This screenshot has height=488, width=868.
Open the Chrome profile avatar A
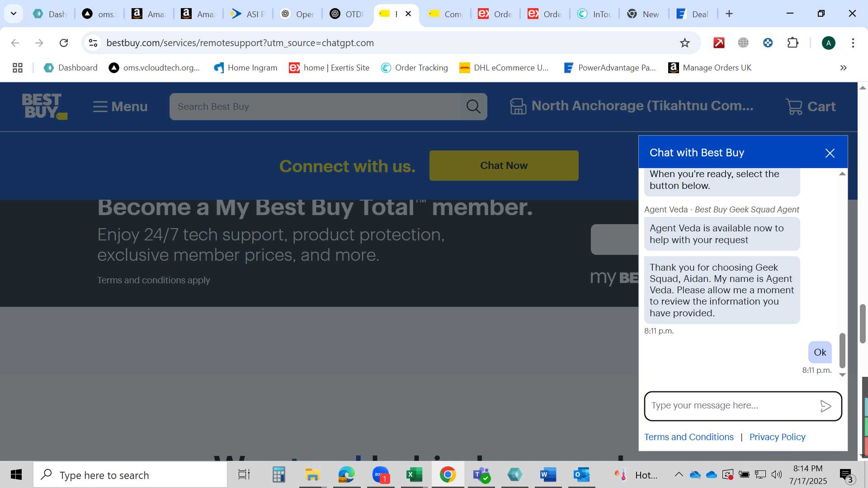pos(828,43)
